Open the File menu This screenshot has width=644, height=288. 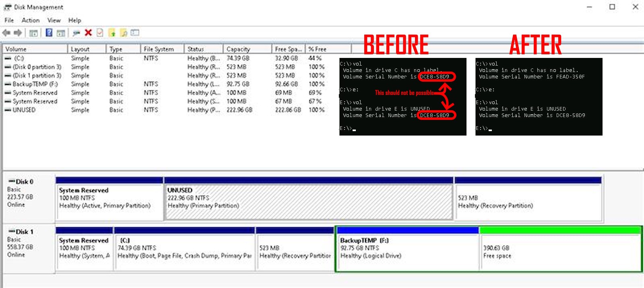coord(9,20)
